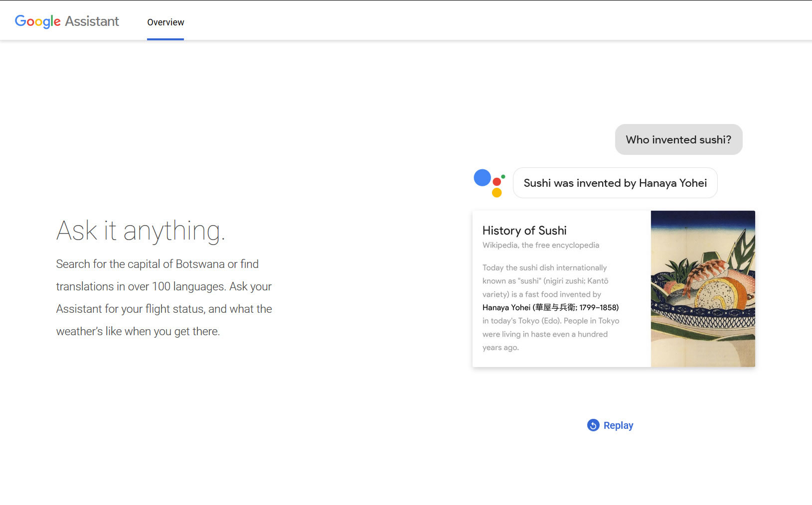This screenshot has width=812, height=505.
Task: Click the Google logo in the header
Action: (x=37, y=20)
